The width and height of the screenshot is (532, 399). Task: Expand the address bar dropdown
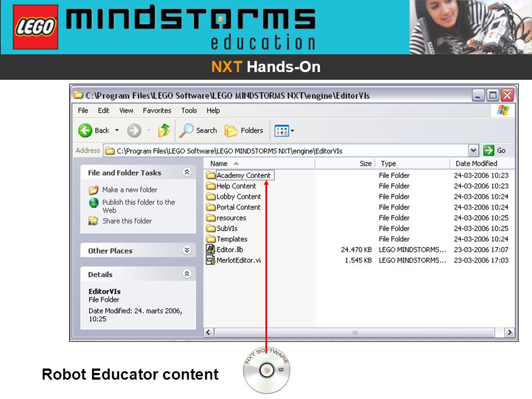pos(473,150)
